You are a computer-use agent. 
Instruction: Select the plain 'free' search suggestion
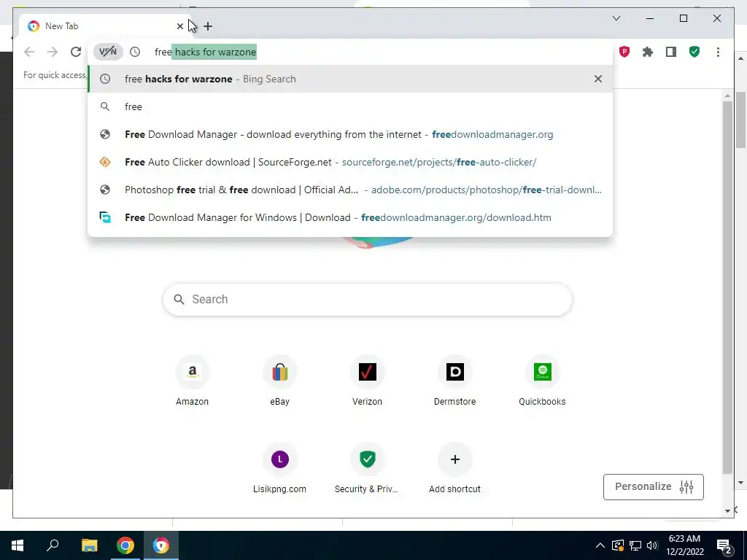(x=350, y=106)
